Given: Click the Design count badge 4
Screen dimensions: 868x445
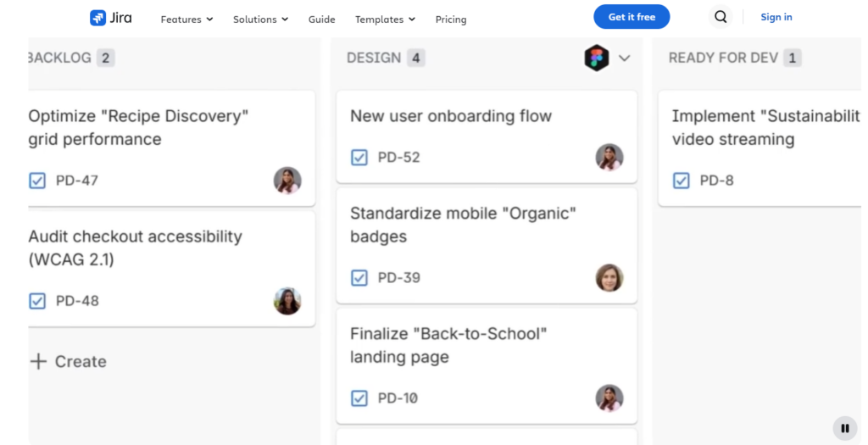Looking at the screenshot, I should (415, 58).
